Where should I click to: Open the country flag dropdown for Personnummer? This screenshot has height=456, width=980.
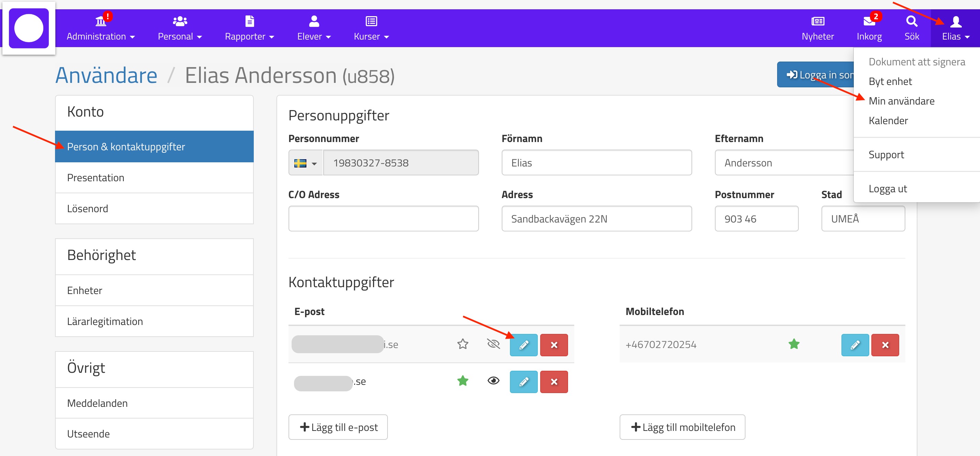(305, 163)
